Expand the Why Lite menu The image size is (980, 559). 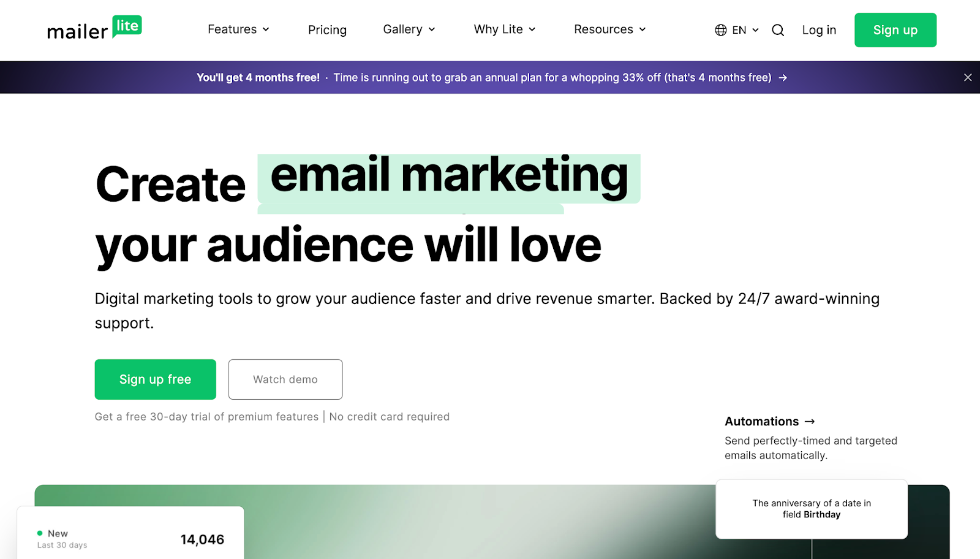point(504,29)
